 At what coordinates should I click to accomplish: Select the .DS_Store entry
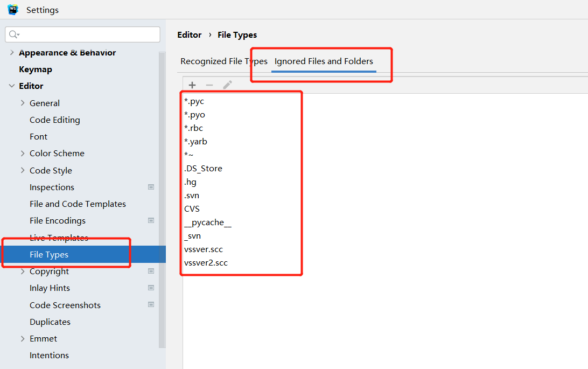(x=203, y=169)
